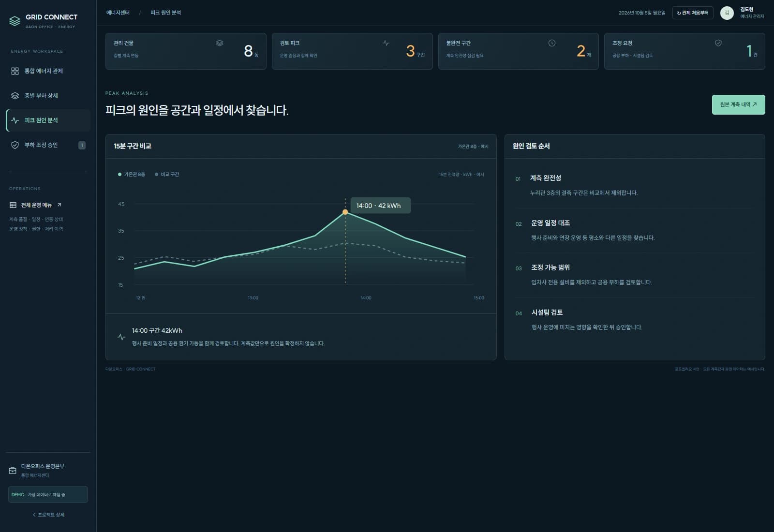Click the date 2026년 10월 5일 월요일
The height and width of the screenshot is (532, 774).
click(642, 13)
